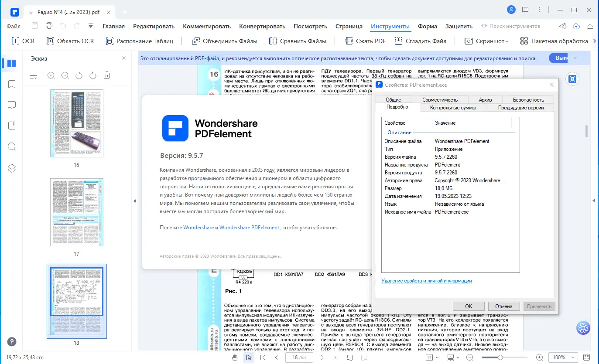599x364 pixels.
Task: Click the zoom in plus button in the status bar
Action: 540,357
